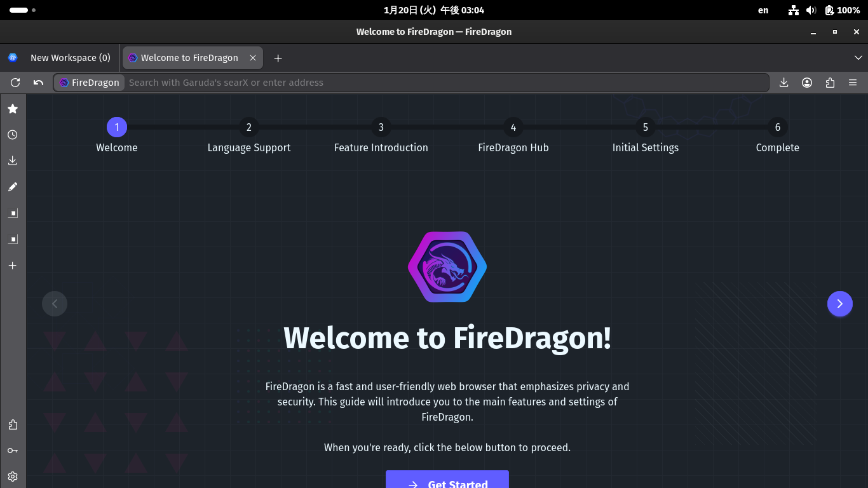Open the account icon in the toolbar
Viewport: 868px width, 488px height.
[x=807, y=83]
